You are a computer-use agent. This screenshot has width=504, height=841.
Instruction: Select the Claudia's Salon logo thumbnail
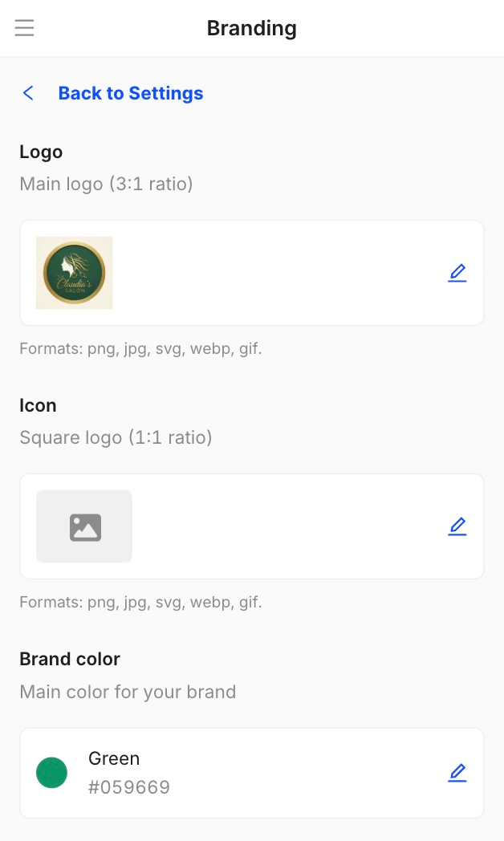point(74,272)
